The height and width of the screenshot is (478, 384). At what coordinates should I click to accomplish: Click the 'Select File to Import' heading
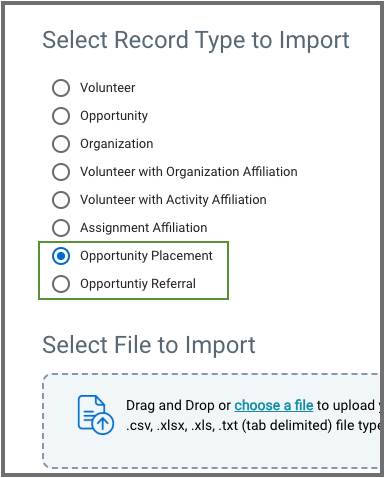click(149, 345)
